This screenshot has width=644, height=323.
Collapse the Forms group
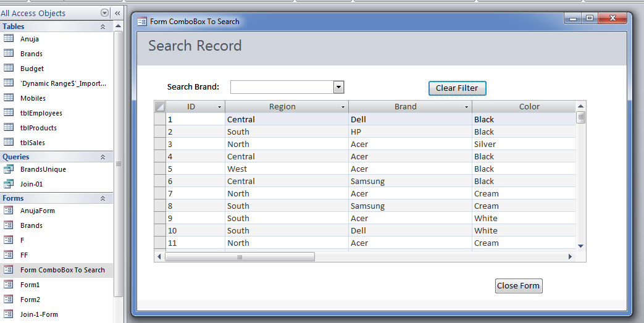102,198
